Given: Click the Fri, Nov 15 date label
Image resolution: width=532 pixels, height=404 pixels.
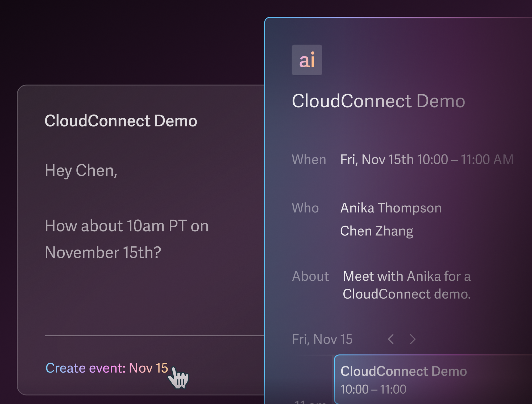Looking at the screenshot, I should (x=322, y=339).
